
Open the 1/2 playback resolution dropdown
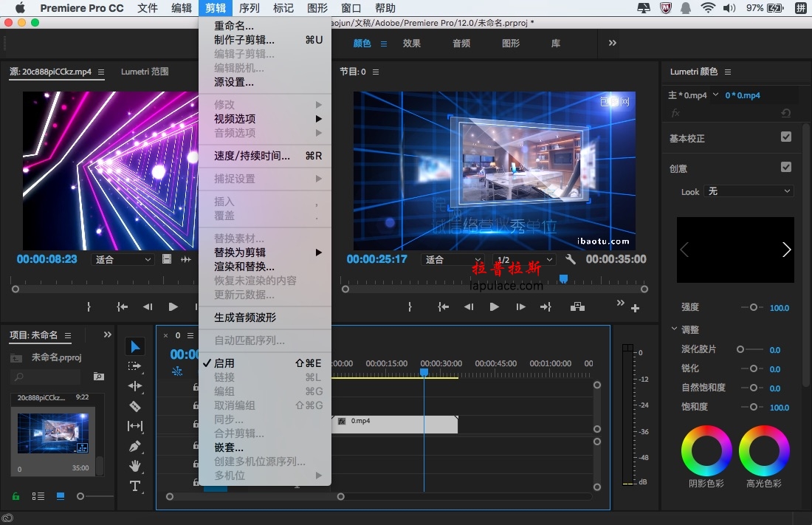pyautogui.click(x=524, y=259)
